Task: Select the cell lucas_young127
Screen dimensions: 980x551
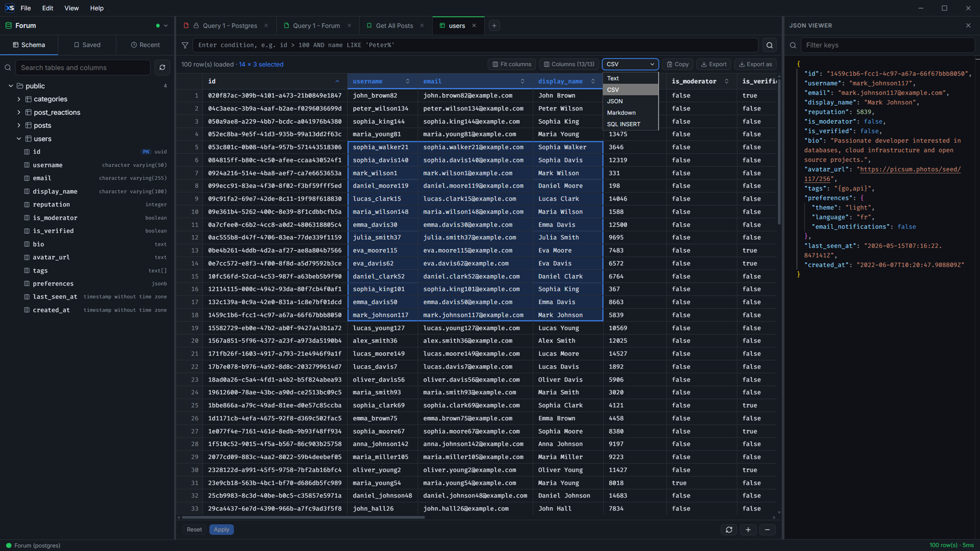Action: (382, 328)
